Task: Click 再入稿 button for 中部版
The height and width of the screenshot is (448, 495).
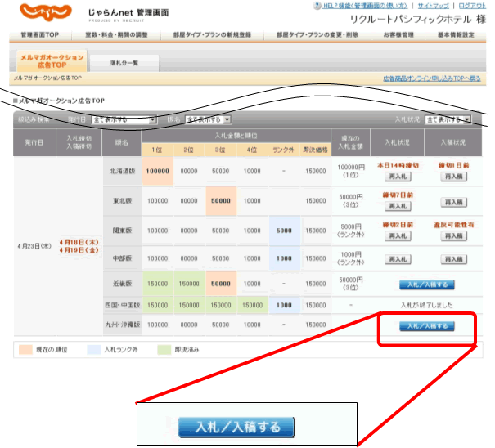Action: (453, 259)
